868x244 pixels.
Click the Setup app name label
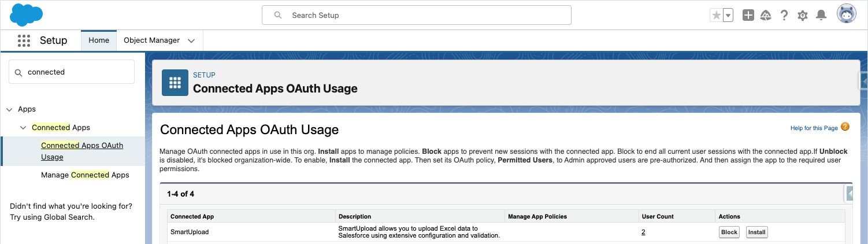click(53, 40)
